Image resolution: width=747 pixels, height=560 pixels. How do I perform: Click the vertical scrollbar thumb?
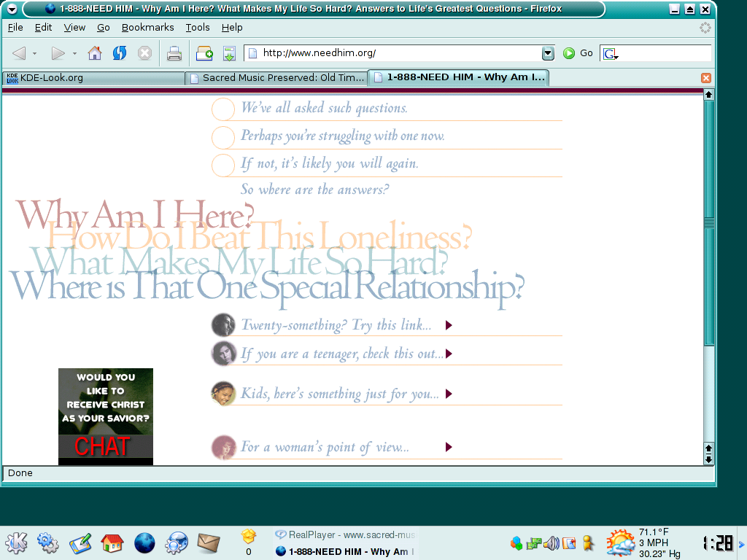coord(709,222)
